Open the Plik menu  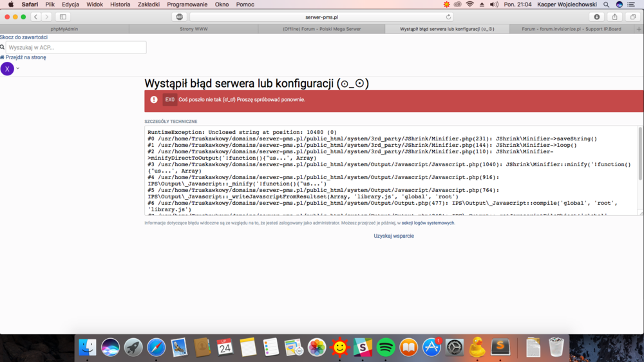click(x=50, y=5)
